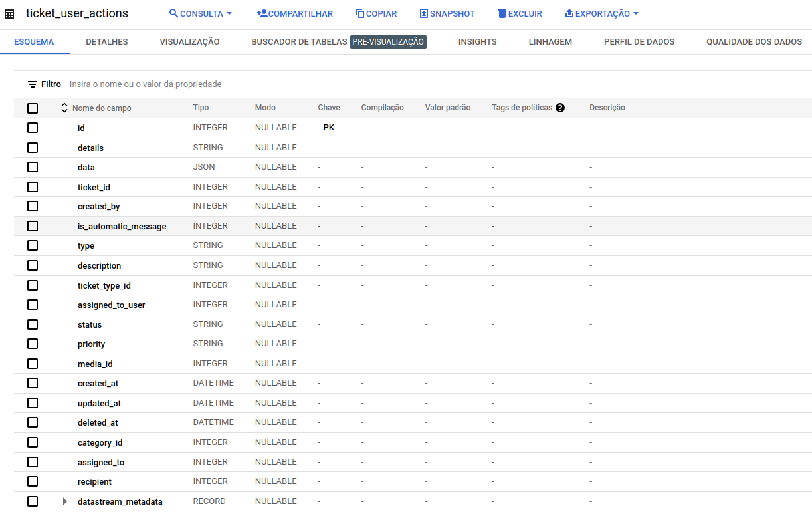Click the filter icon next to Filtro

pyautogui.click(x=32, y=84)
